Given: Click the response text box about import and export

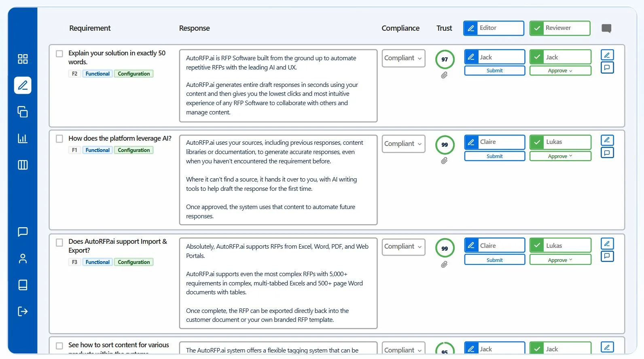Looking at the screenshot, I should tap(278, 283).
